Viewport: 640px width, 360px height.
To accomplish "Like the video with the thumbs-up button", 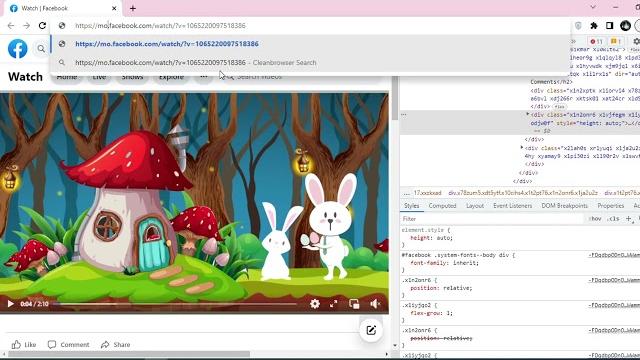I will coord(24,344).
